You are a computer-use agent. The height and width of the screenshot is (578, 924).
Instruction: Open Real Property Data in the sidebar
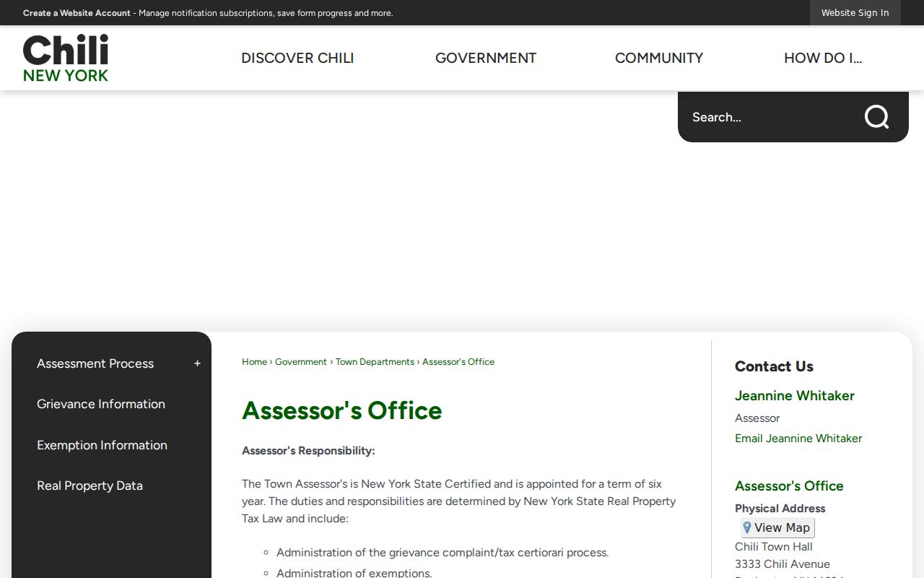pos(90,486)
